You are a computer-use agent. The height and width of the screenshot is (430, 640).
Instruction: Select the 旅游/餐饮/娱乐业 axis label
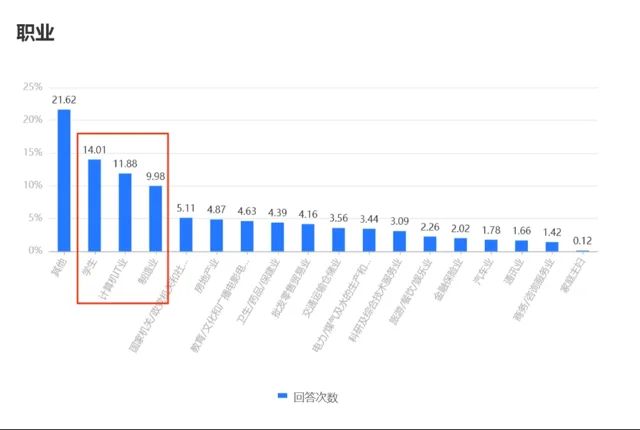(x=411, y=291)
